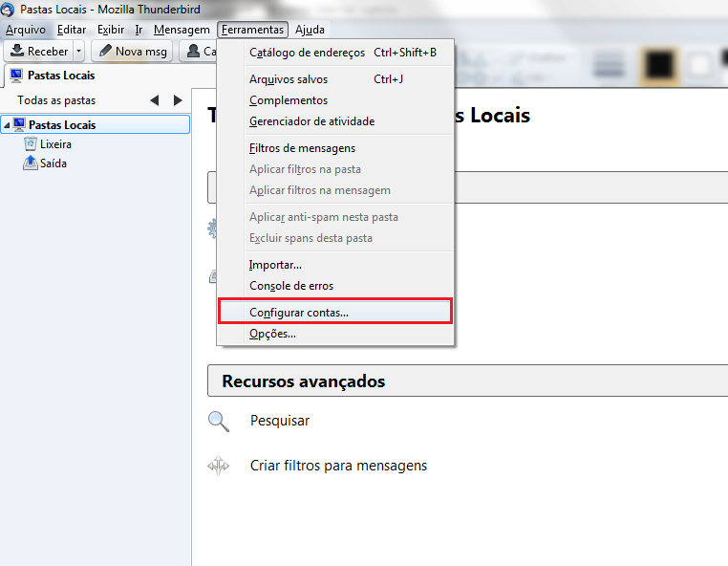This screenshot has height=566, width=728.
Task: Click the Recursos avançados header
Action: click(x=467, y=381)
